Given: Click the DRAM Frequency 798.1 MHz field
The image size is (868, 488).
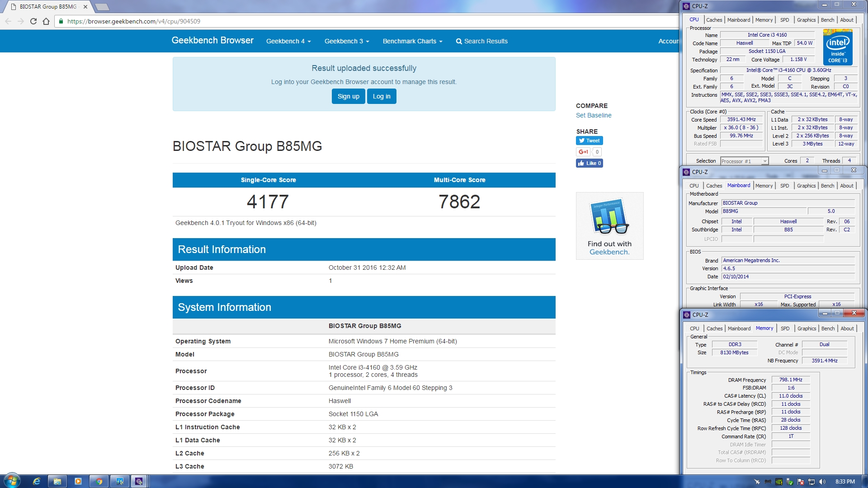Looking at the screenshot, I should click(791, 380).
